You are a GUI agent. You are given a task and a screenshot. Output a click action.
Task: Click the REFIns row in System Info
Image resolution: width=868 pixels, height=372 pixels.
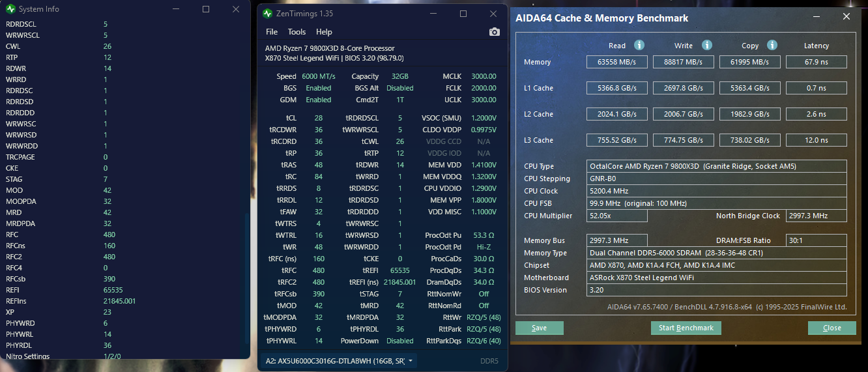(124, 301)
